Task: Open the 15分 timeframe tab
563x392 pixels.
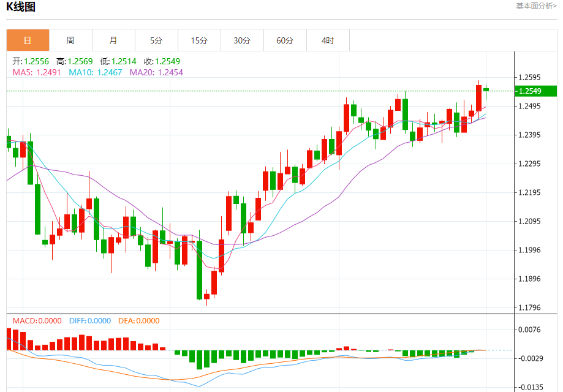Action: [x=199, y=40]
